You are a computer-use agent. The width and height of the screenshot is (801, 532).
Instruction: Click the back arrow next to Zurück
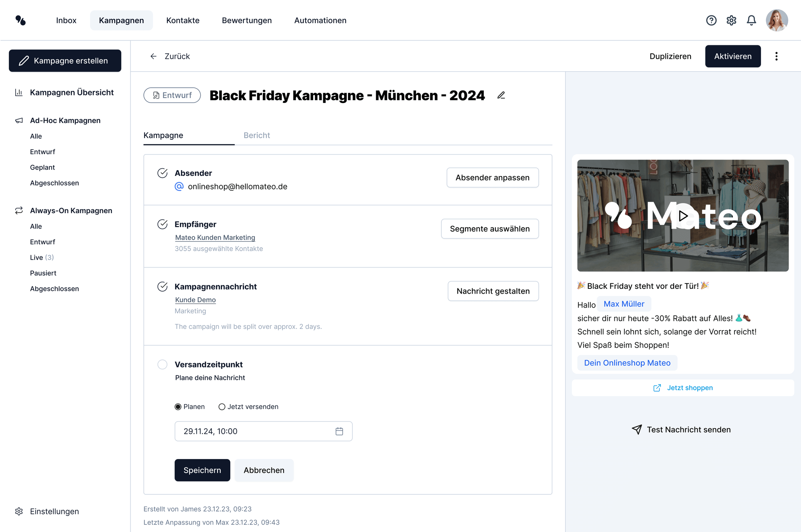[x=153, y=56]
